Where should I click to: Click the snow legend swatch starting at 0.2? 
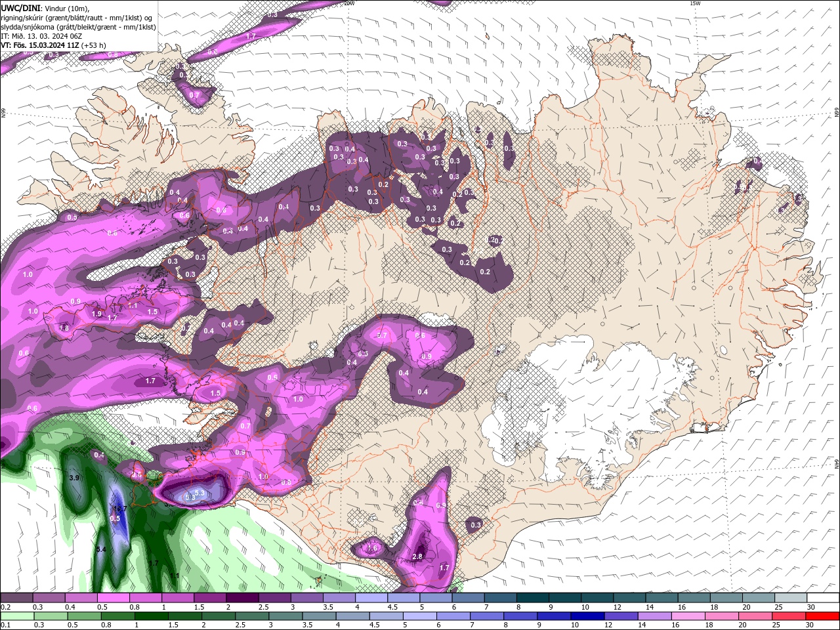tap(17, 598)
